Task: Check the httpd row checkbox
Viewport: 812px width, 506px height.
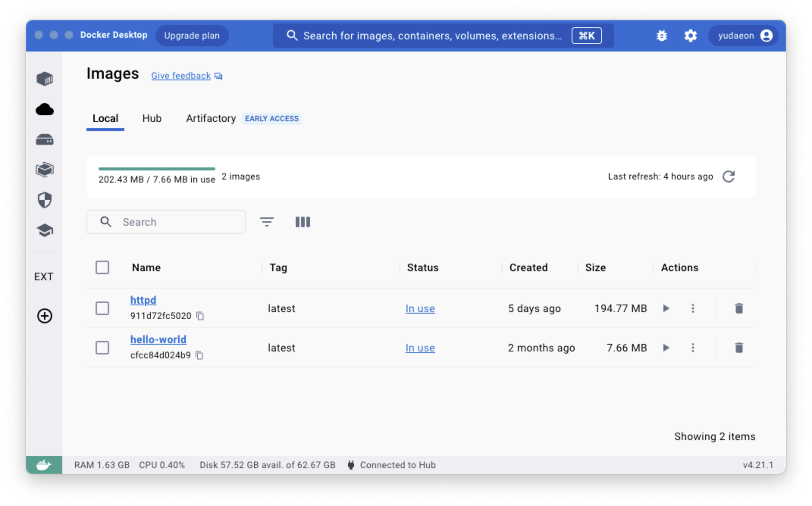Action: (102, 308)
